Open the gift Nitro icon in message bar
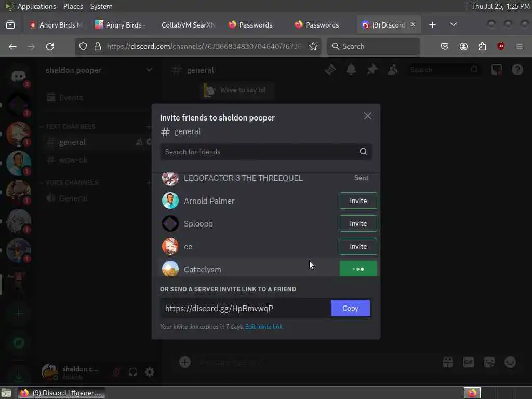The width and height of the screenshot is (532, 399). pyautogui.click(x=447, y=362)
